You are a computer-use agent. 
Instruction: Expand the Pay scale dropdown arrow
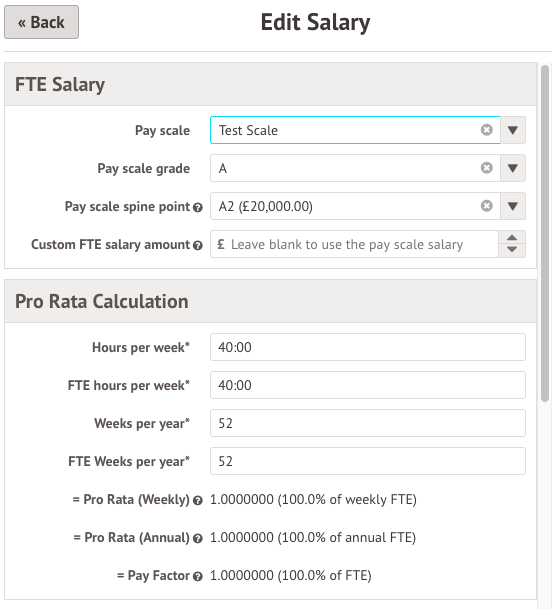(x=513, y=130)
